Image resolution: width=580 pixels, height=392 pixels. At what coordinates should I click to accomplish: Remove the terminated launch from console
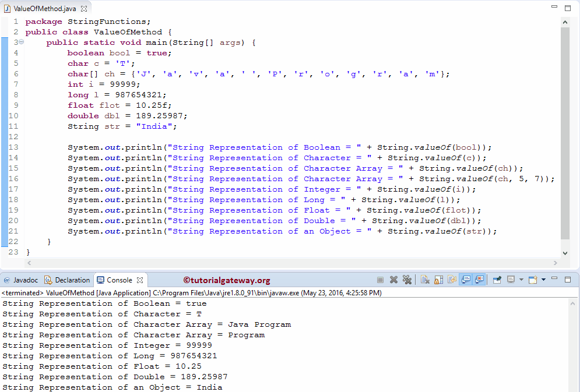[x=393, y=279]
